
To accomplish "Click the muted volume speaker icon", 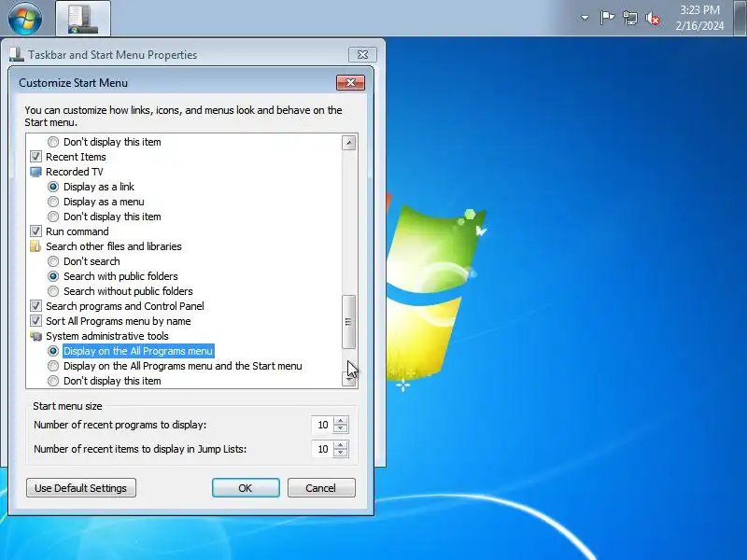I will coord(653,19).
